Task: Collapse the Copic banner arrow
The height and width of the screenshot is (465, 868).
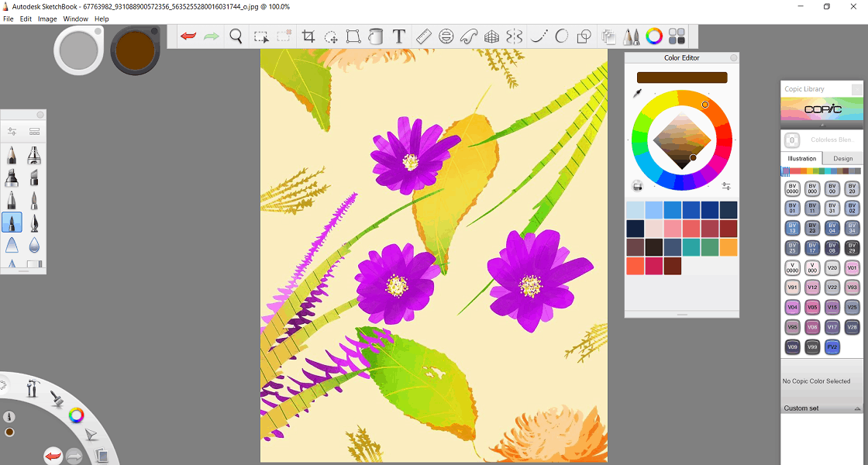Action: pos(821,125)
